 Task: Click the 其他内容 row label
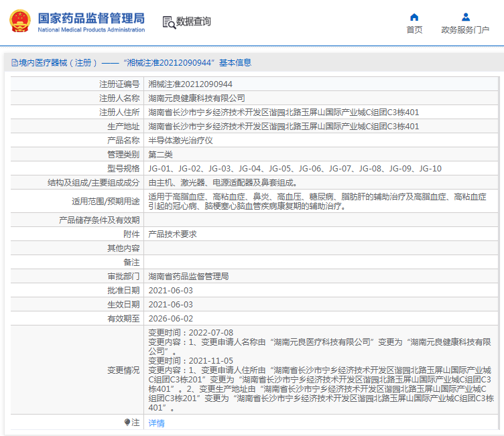pos(123,248)
